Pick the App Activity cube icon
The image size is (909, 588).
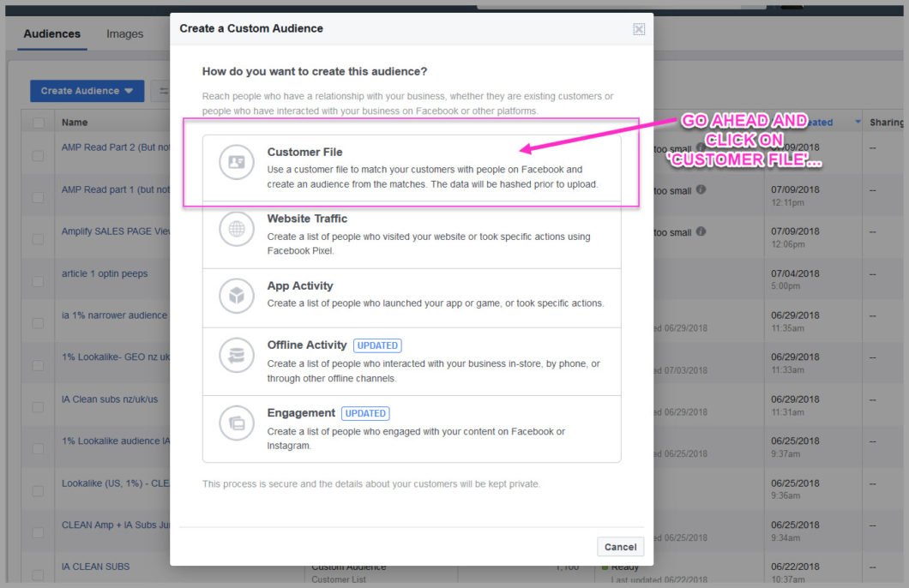(x=237, y=296)
